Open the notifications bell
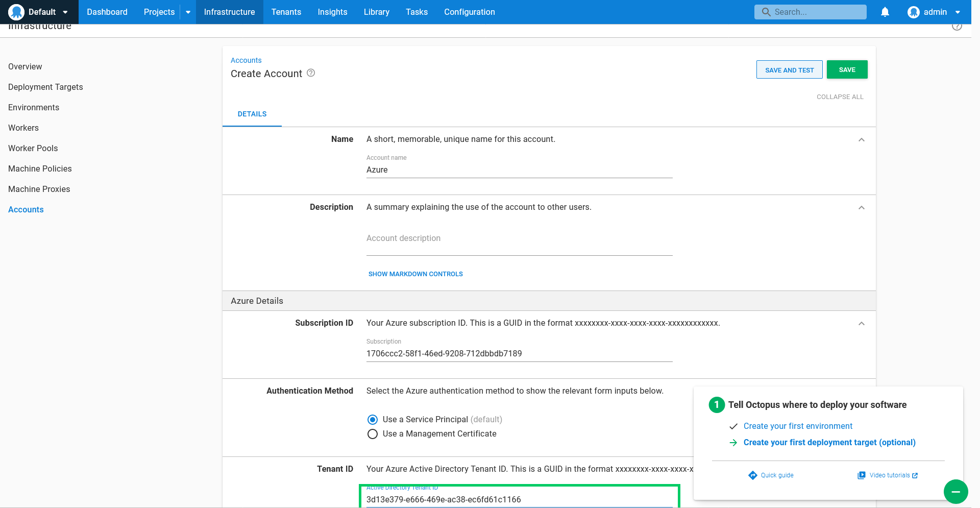980x508 pixels. tap(885, 12)
